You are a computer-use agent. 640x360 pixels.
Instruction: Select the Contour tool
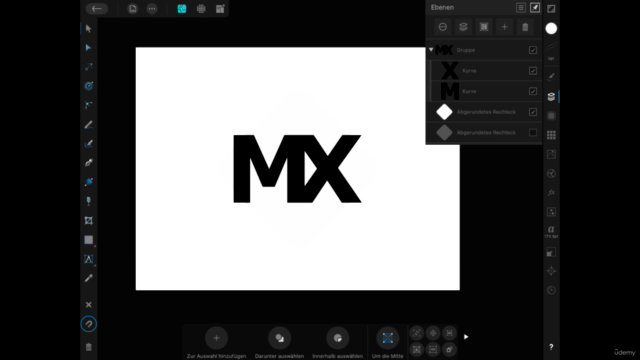(x=89, y=86)
